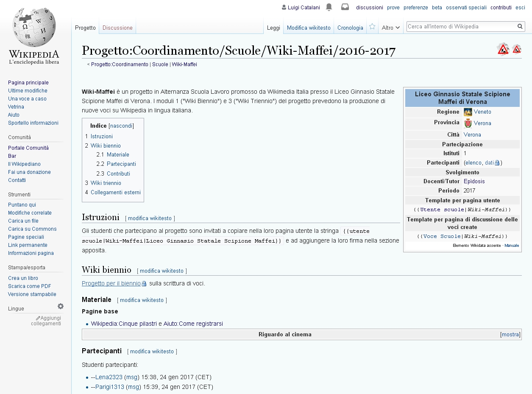Open the Cronologia tab
This screenshot has height=394, width=532.
coord(350,28)
